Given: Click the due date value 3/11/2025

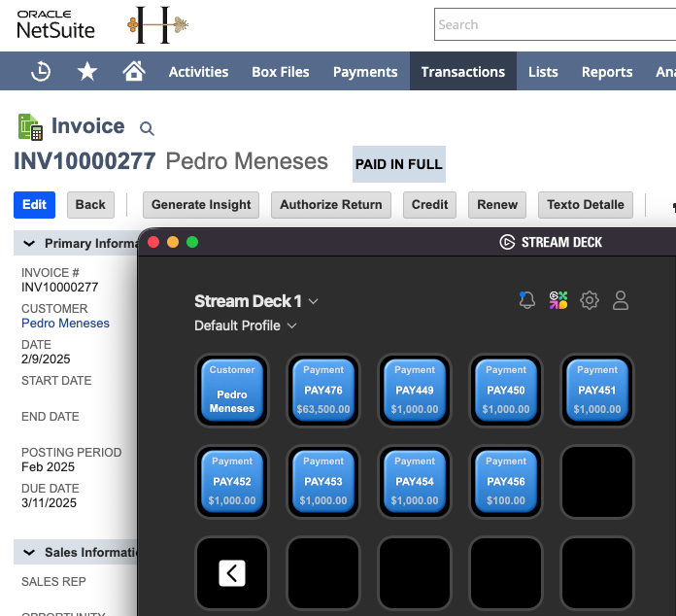Looking at the screenshot, I should (49, 503).
